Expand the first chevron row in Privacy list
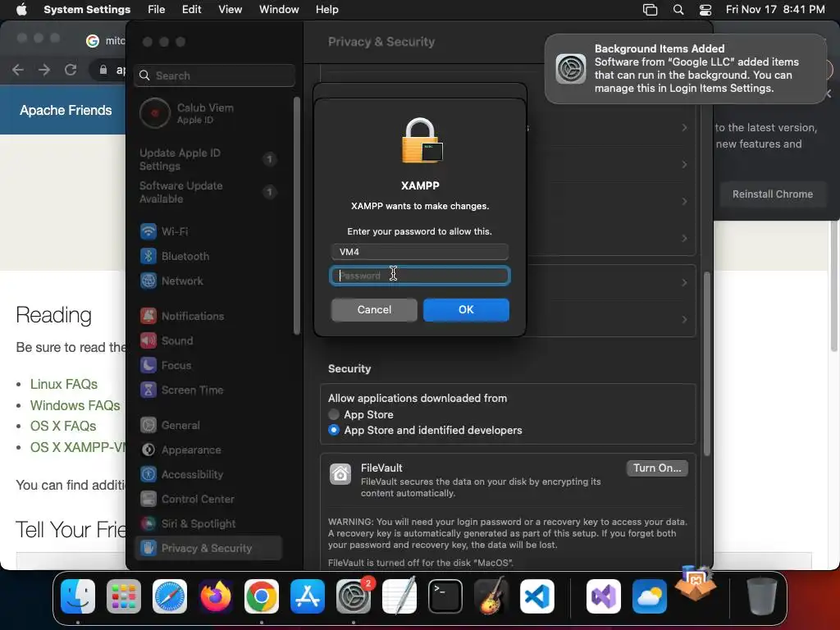 coord(684,127)
